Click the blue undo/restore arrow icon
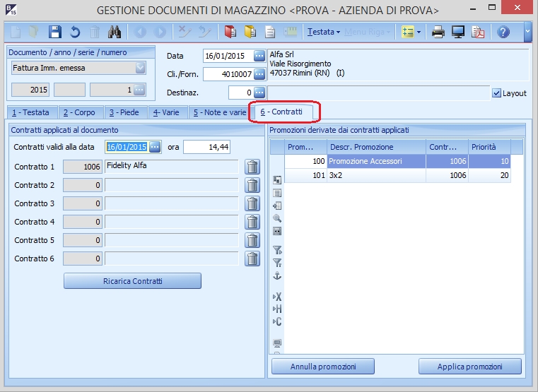This screenshot has width=538, height=392. coord(75,32)
